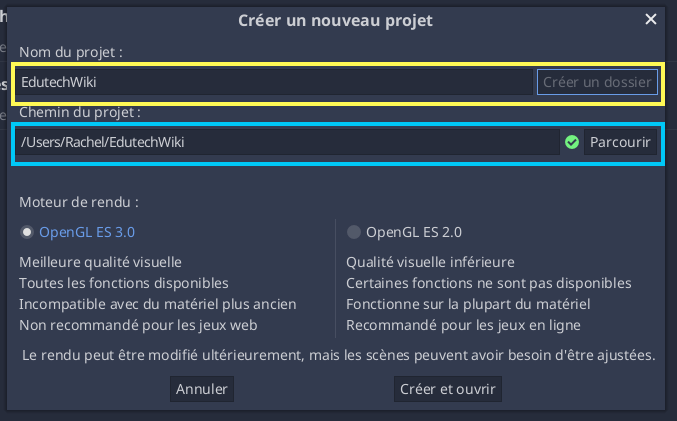Focus the /Users/Rachel/EdutechWiki path field
This screenshot has height=421, width=677.
288,142
